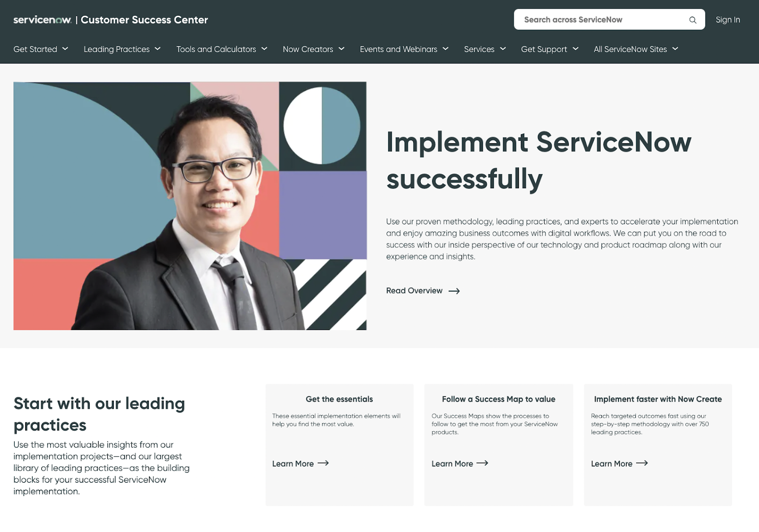Expand the All ServiceNow Sites chevron

pos(675,49)
